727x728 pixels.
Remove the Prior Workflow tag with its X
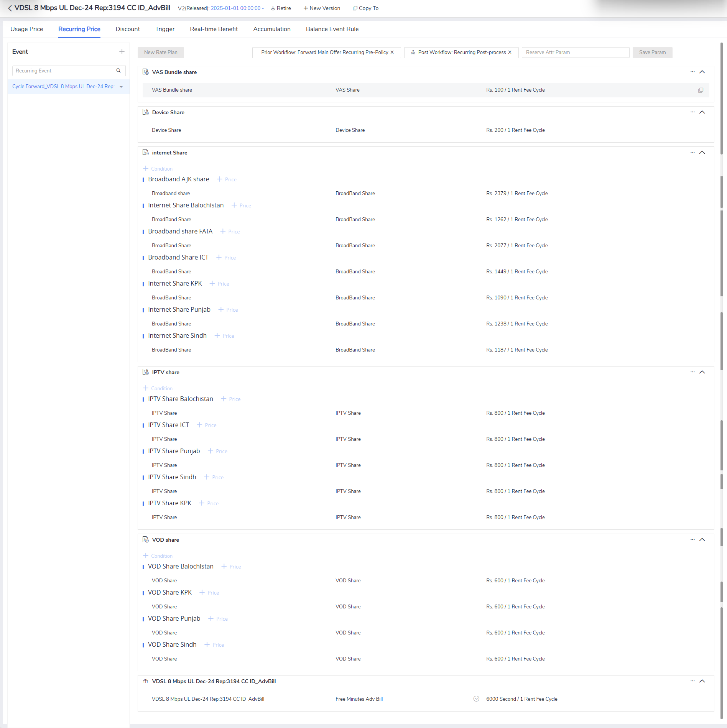click(392, 53)
